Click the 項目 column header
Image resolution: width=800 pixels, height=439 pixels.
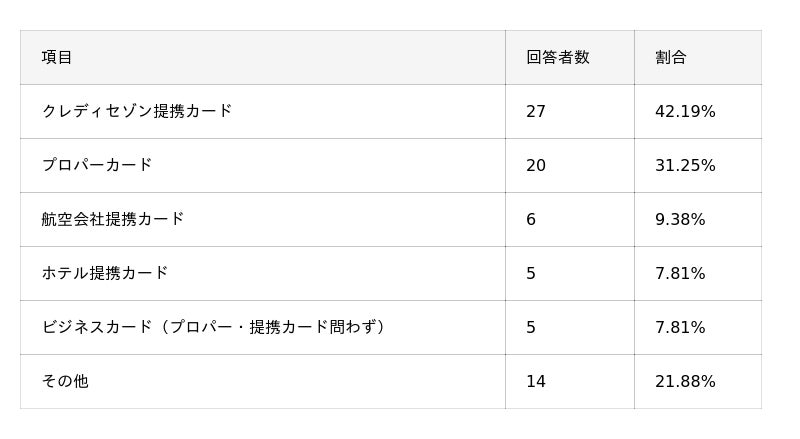57,57
